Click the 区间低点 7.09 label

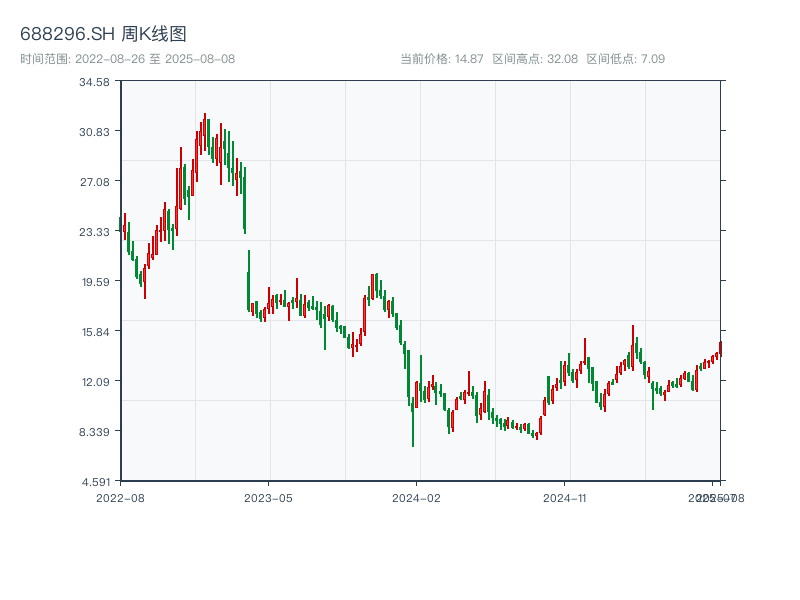(625, 59)
